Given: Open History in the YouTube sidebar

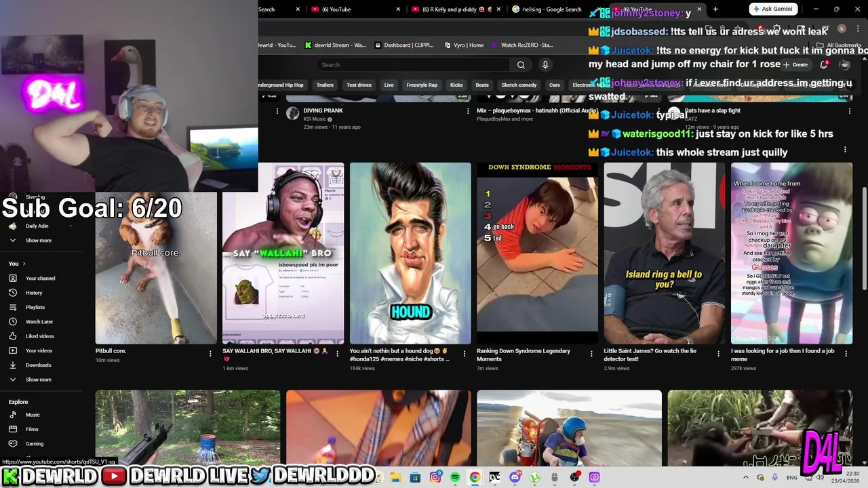Looking at the screenshot, I should coord(34,293).
